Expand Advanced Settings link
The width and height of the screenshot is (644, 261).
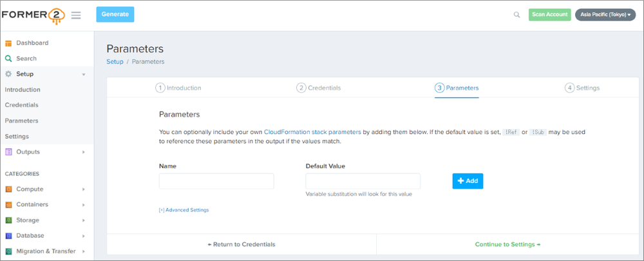[184, 210]
